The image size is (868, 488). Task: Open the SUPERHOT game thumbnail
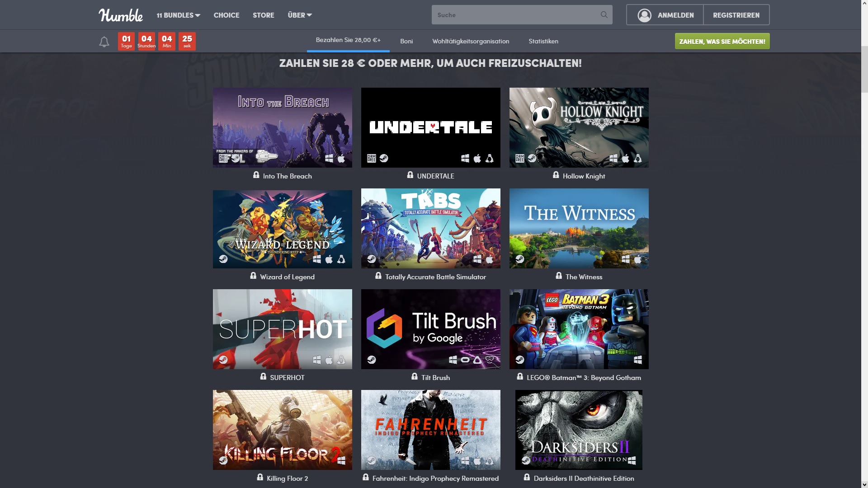pyautogui.click(x=283, y=329)
